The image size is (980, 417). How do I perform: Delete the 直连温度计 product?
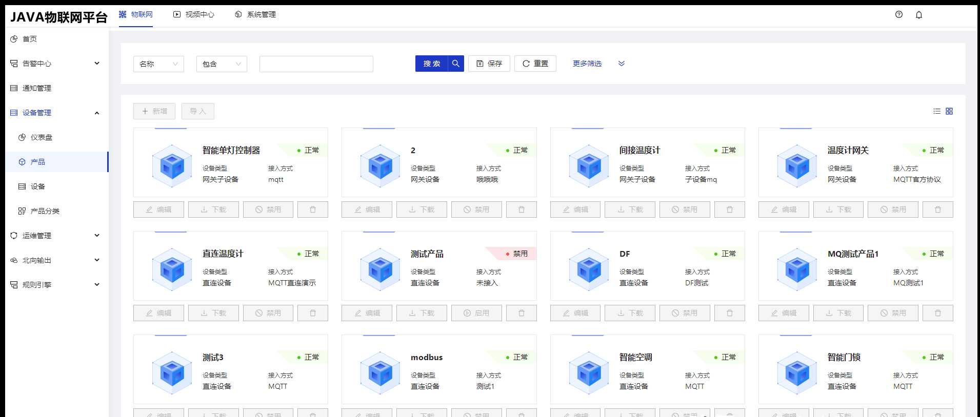pyautogui.click(x=313, y=313)
